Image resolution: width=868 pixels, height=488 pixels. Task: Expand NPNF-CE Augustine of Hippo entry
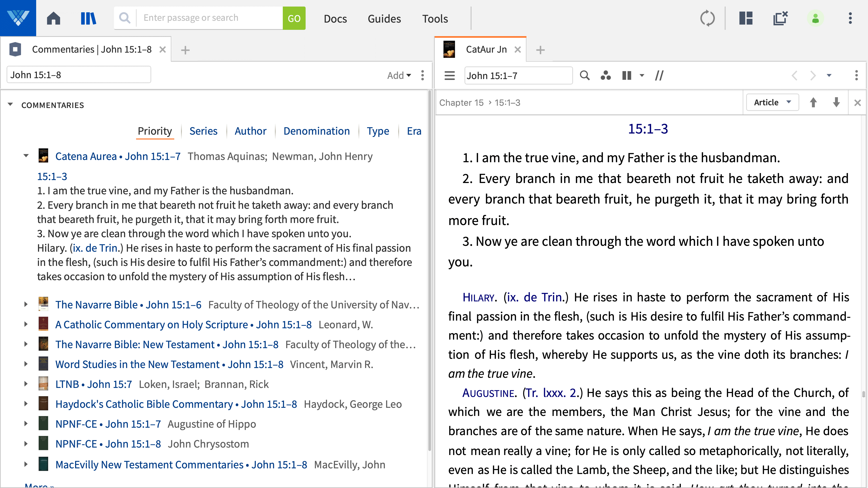pos(26,424)
